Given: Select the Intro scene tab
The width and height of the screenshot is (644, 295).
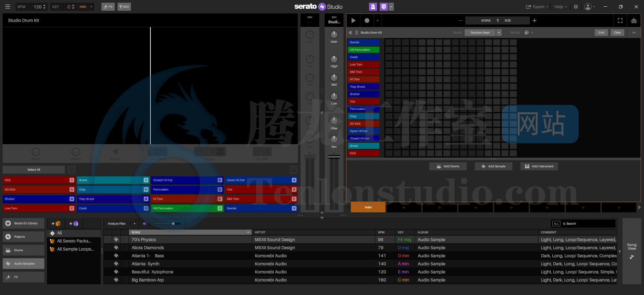Looking at the screenshot, I should pos(368,207).
